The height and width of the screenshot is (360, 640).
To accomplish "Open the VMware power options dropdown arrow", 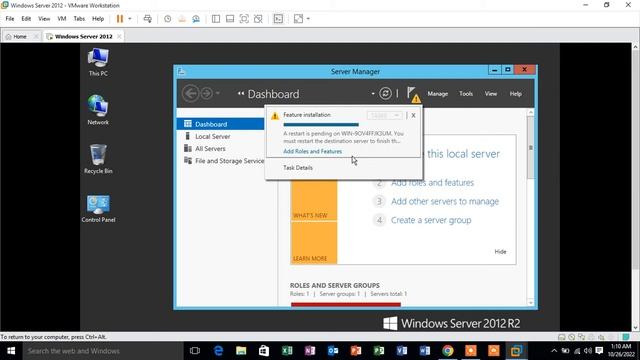I will click(x=130, y=19).
